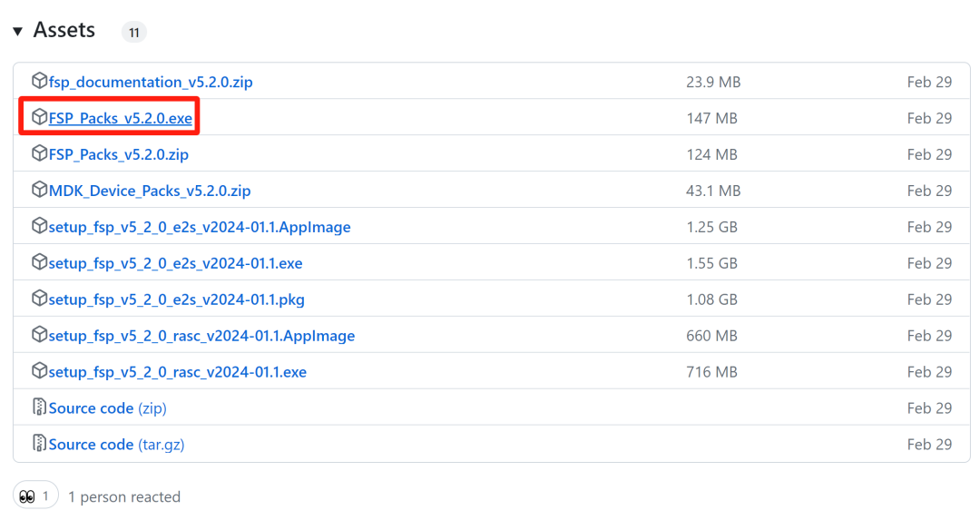
Task: Collapse the Assets section triangle
Action: tap(17, 32)
